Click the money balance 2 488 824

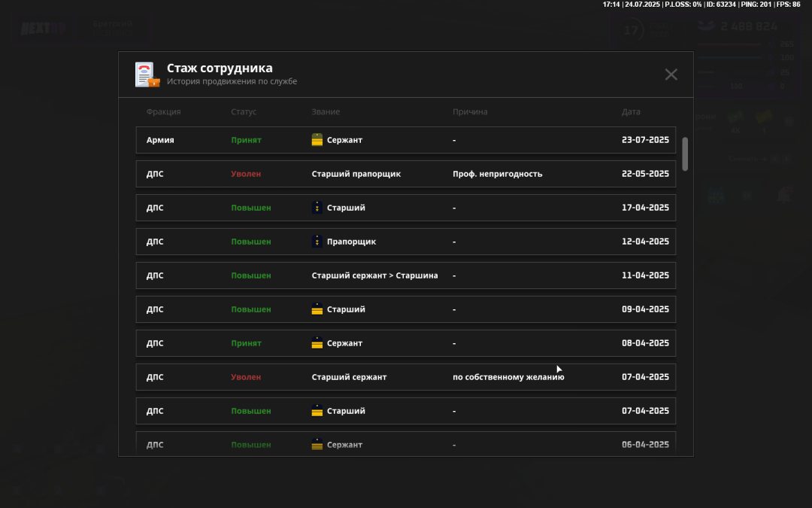click(x=749, y=27)
